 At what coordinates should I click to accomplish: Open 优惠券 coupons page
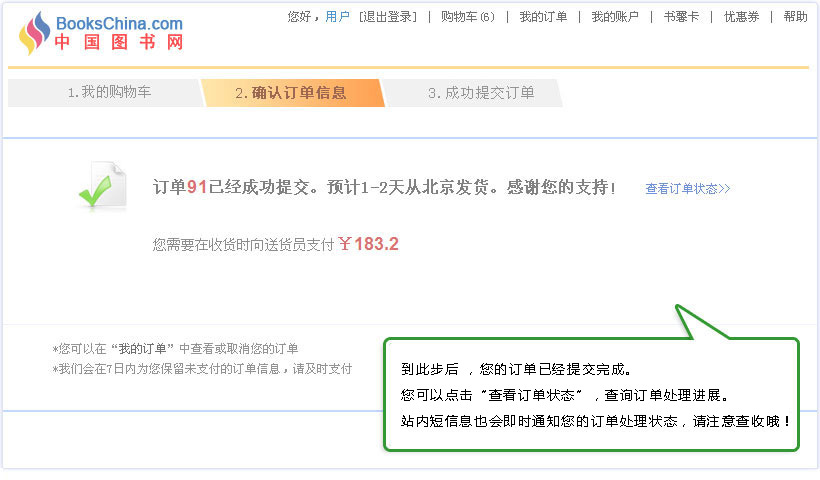coord(741,17)
